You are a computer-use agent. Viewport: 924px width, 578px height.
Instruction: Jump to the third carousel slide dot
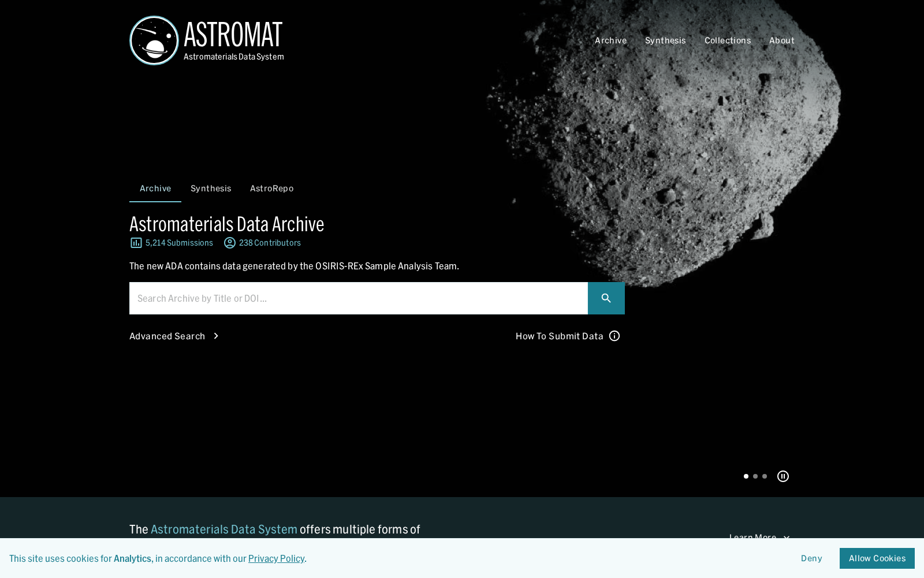[x=765, y=476]
